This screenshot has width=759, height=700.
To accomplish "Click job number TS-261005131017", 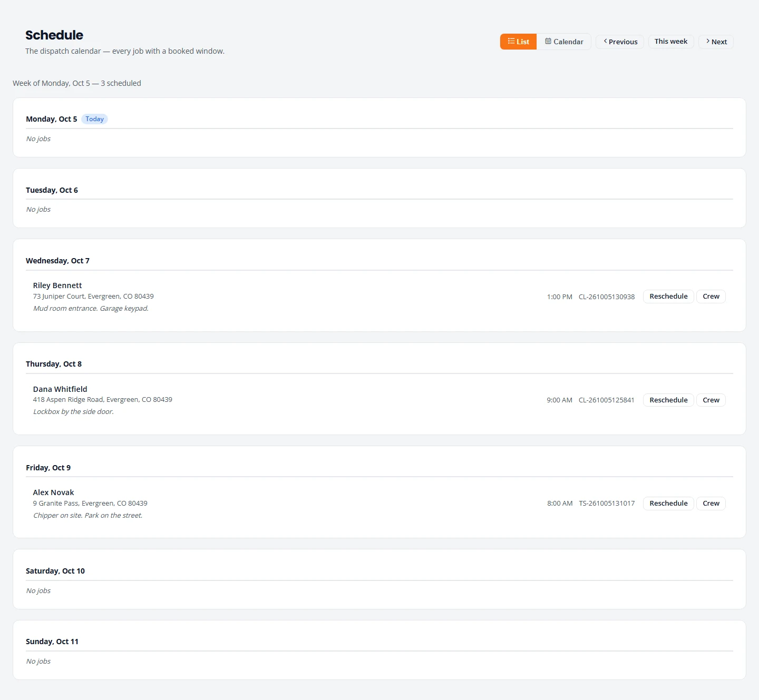I will 607,504.
